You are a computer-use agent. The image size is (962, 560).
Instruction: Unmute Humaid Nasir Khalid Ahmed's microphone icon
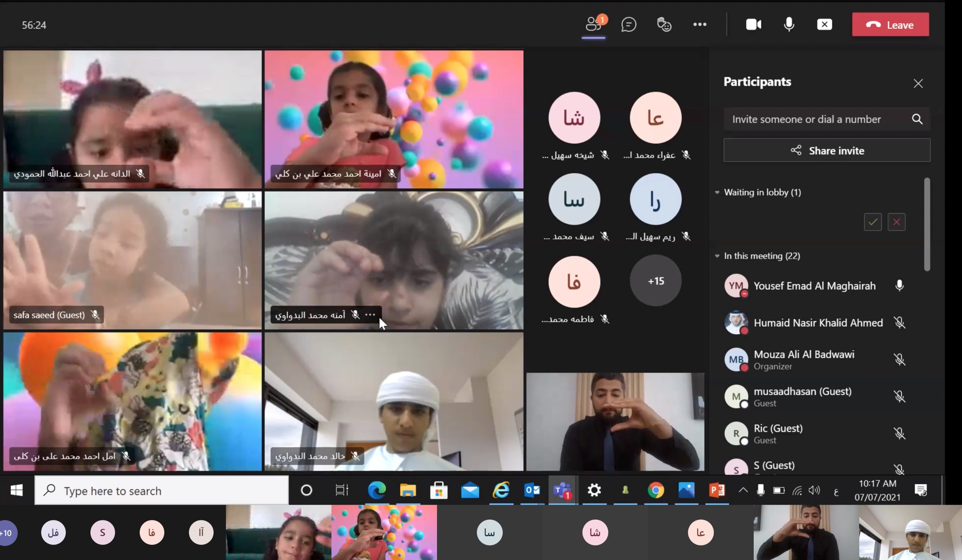[899, 323]
